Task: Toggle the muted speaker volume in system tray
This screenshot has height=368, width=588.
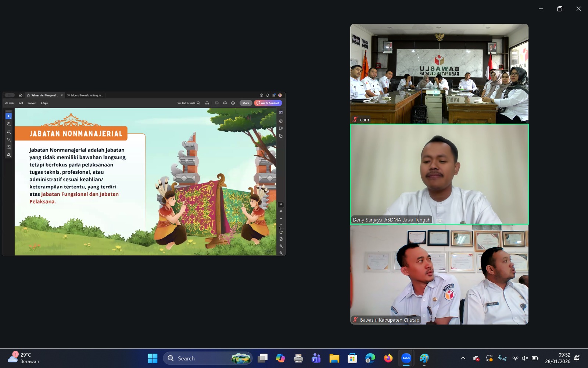Action: click(525, 358)
